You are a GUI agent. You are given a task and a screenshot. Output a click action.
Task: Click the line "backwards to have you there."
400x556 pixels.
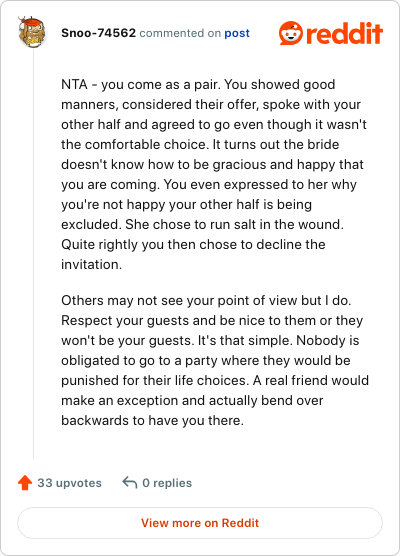(152, 421)
